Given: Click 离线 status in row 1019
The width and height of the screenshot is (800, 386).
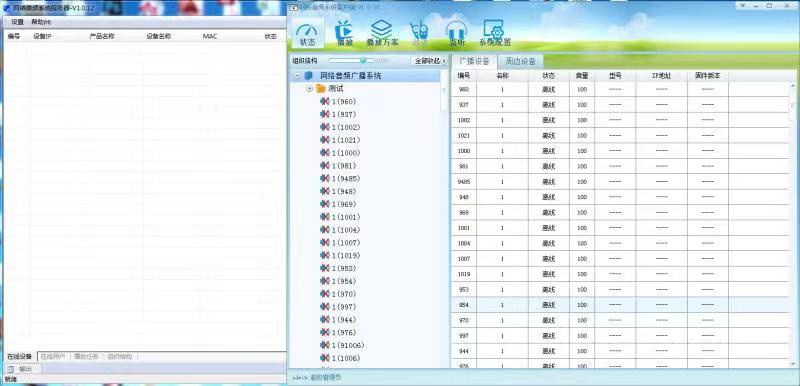Looking at the screenshot, I should tap(548, 274).
